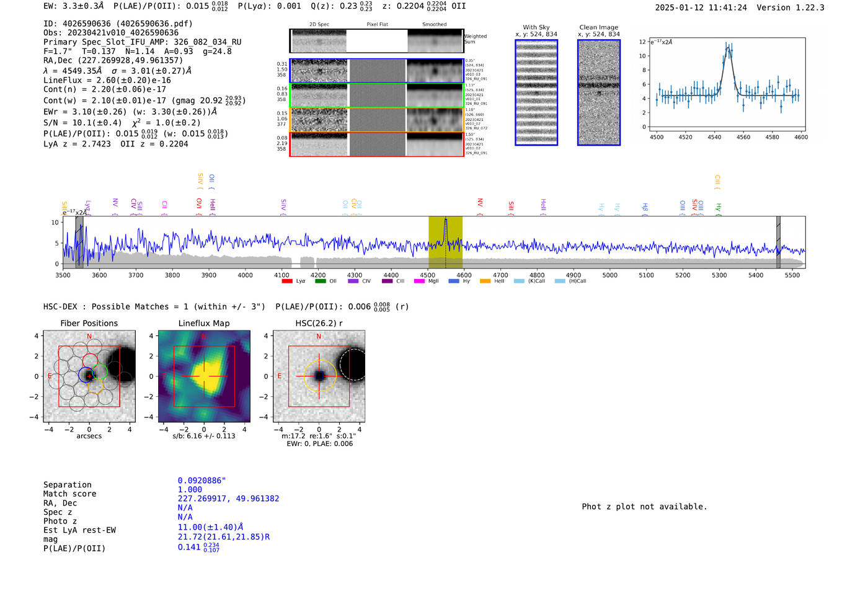
Task: Open the Lineflux Map image
Action: [204, 376]
